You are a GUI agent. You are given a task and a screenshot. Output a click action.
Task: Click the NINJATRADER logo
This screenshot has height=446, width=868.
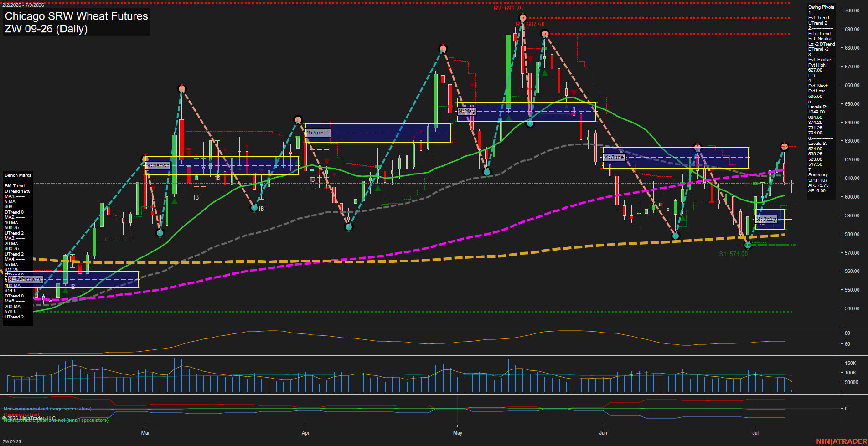(841, 441)
